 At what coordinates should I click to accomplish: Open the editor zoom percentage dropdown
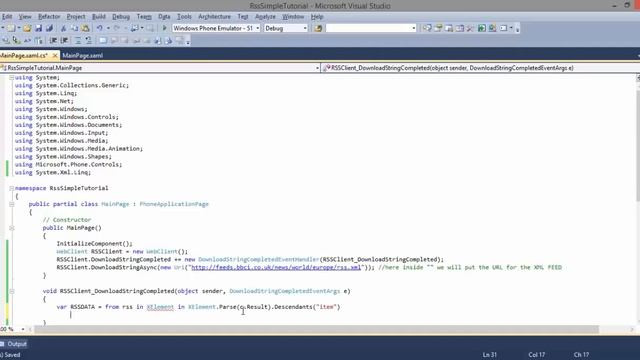23,329
